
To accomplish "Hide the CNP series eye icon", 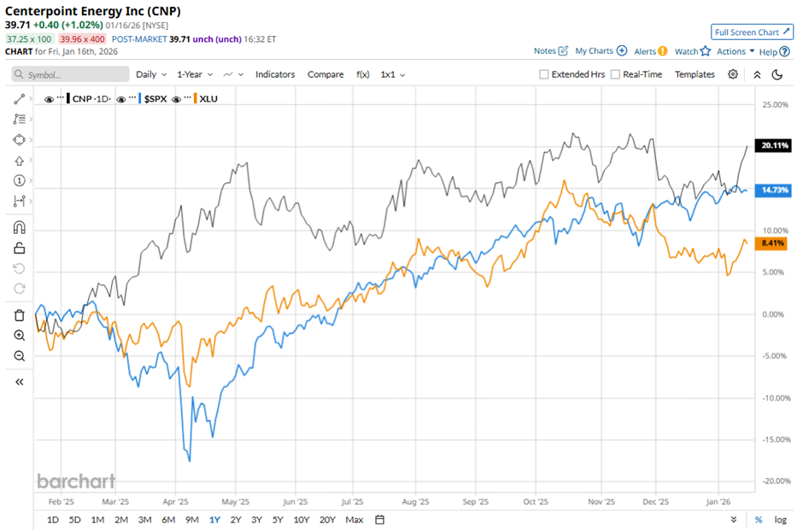I will click(x=49, y=99).
